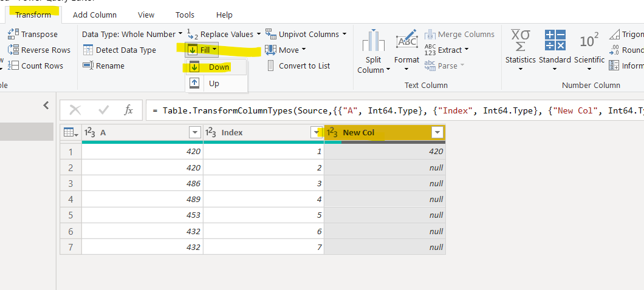
Task: Click the Detect Data Type icon
Action: point(88,50)
